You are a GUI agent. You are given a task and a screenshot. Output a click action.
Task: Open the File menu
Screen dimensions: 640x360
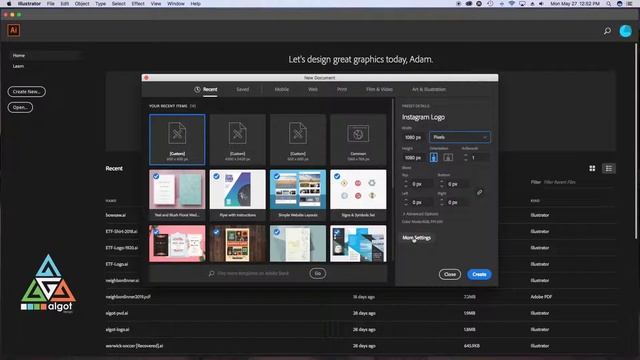click(51, 4)
